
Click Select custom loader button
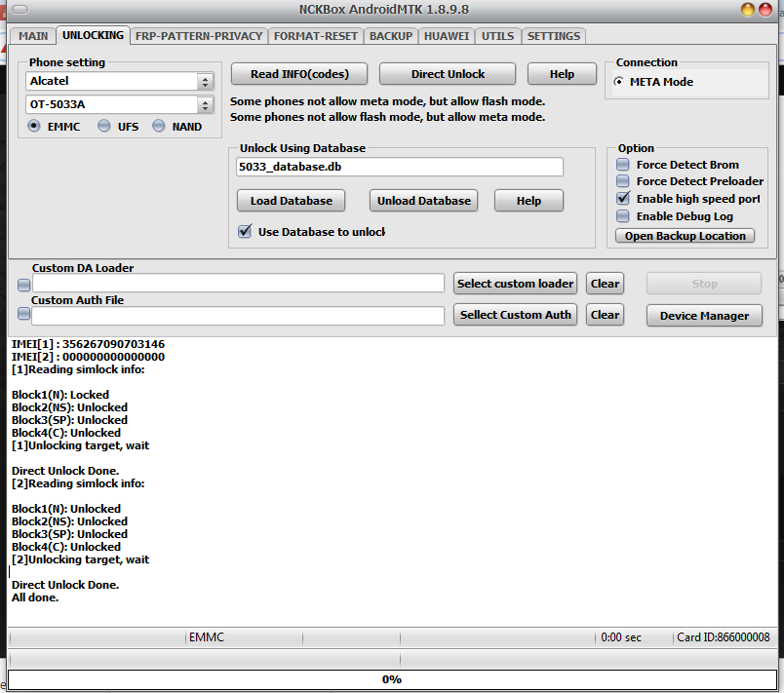pos(515,284)
